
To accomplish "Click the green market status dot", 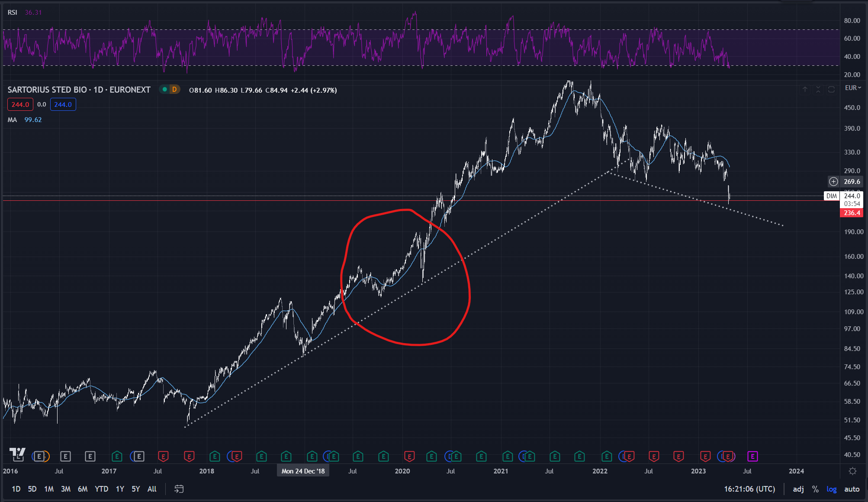I will 165,90.
